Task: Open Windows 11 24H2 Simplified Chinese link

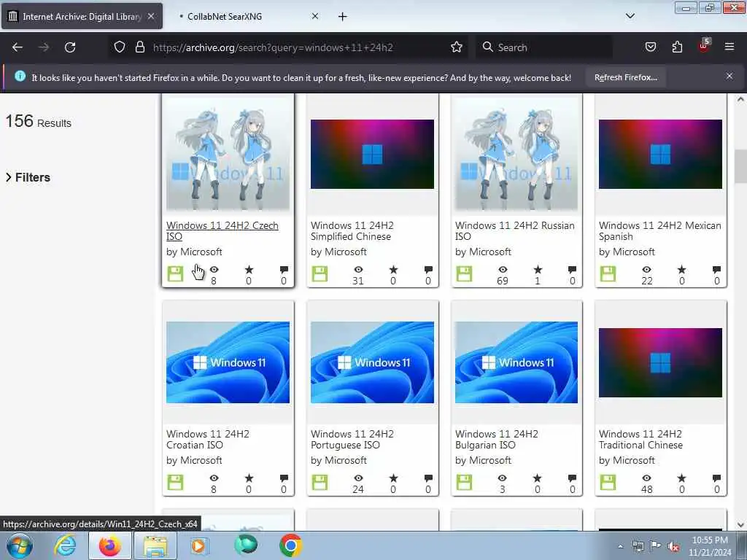Action: pyautogui.click(x=352, y=231)
